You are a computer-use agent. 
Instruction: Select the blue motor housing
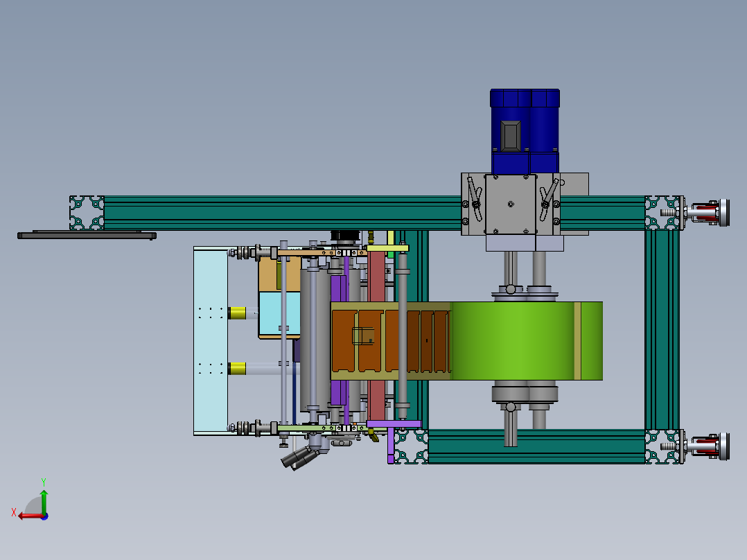pos(525,131)
